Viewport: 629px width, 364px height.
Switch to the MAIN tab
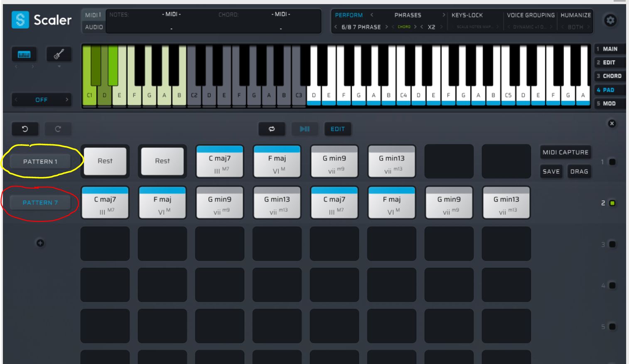[609, 49]
